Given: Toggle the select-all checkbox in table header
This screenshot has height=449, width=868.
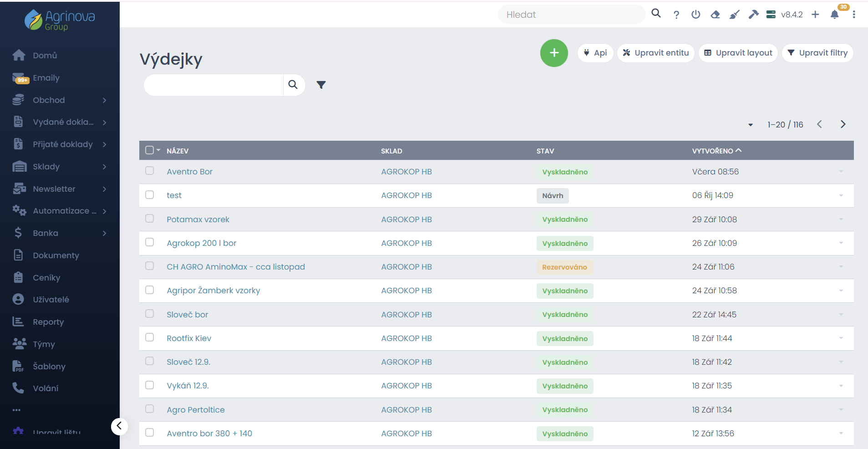Looking at the screenshot, I should (x=149, y=150).
